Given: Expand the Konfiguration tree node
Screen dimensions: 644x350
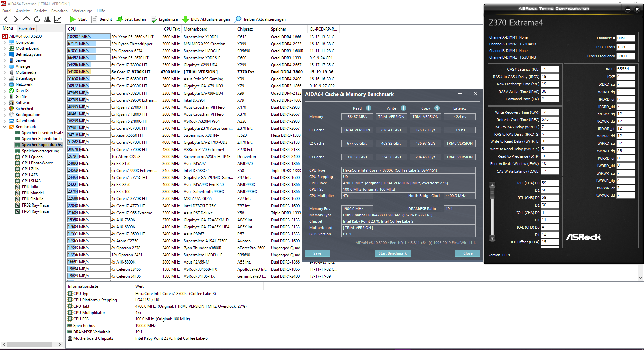Looking at the screenshot, I should (5, 115).
